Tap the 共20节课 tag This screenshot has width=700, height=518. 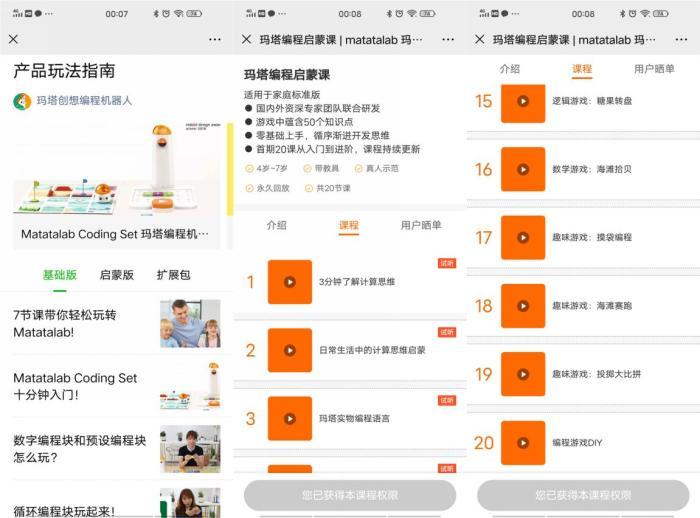click(x=328, y=188)
